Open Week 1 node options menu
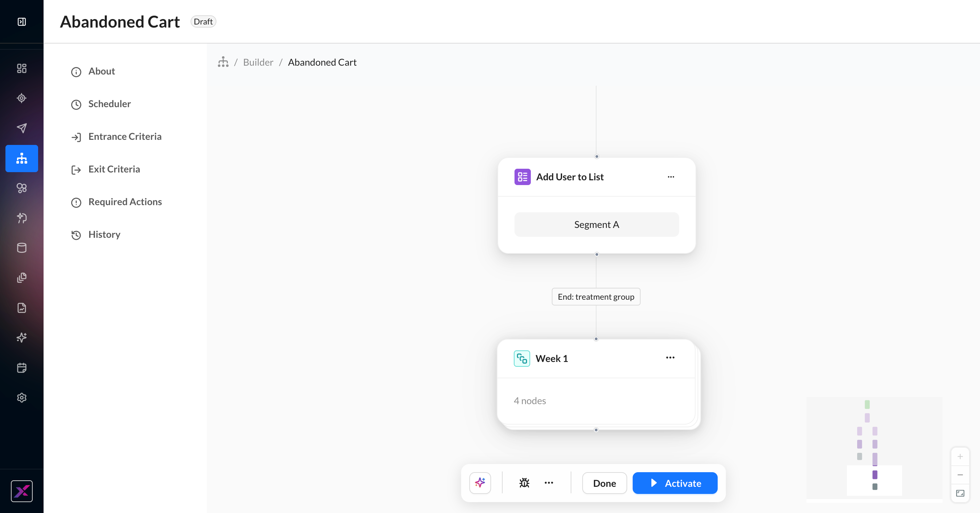This screenshot has width=980, height=513. [x=670, y=358]
